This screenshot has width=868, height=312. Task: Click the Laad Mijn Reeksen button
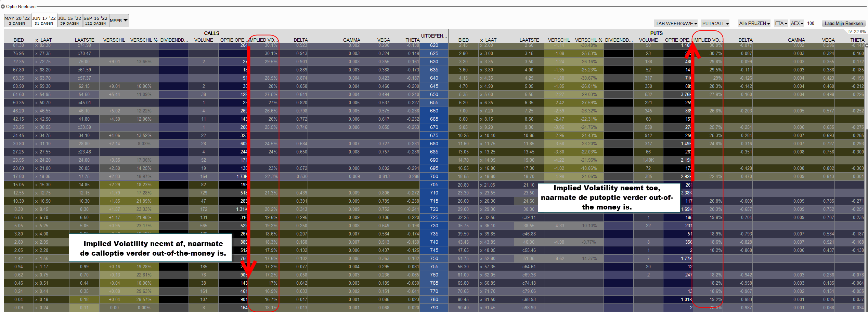click(x=844, y=23)
